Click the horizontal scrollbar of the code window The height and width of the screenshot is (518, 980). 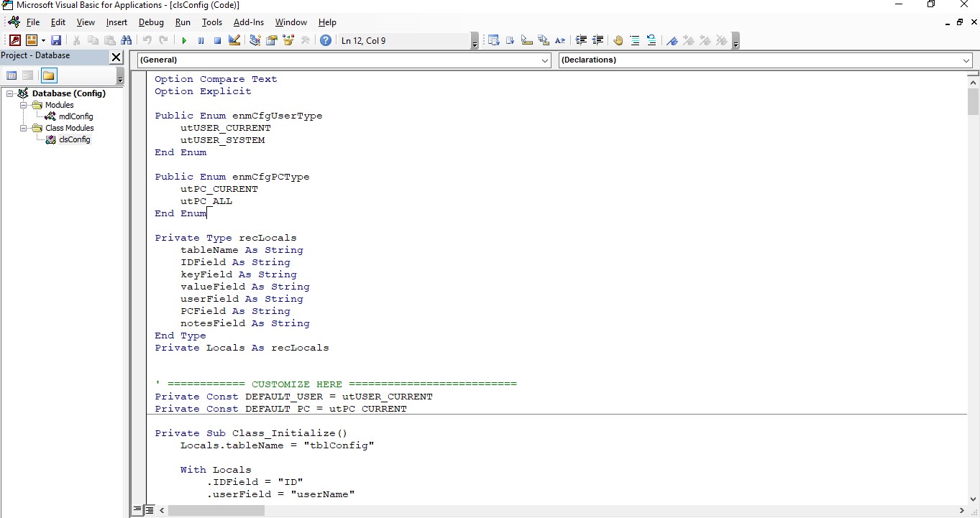point(216,510)
